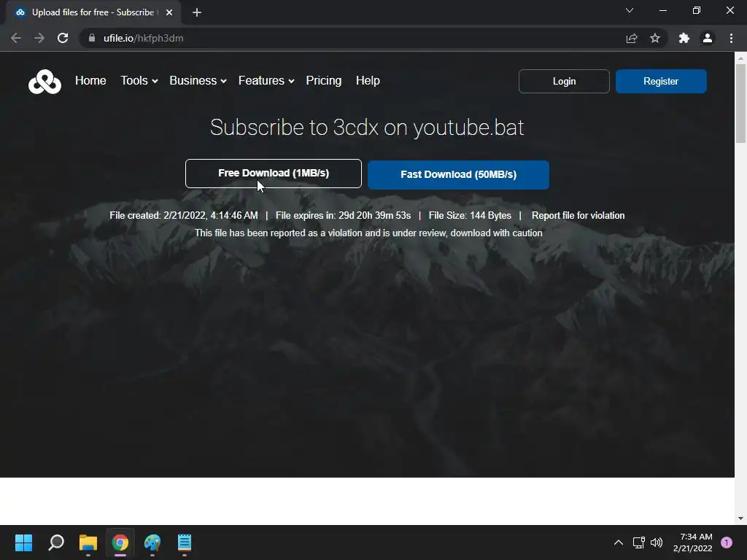747x560 pixels.
Task: Open the notification count badge
Action: [x=727, y=542]
